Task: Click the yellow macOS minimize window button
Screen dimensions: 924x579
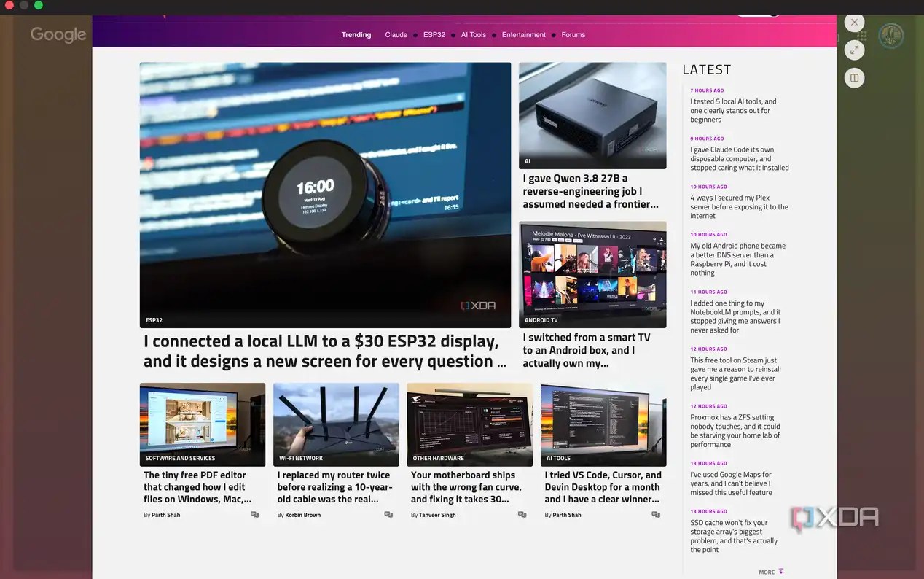Action: click(24, 5)
